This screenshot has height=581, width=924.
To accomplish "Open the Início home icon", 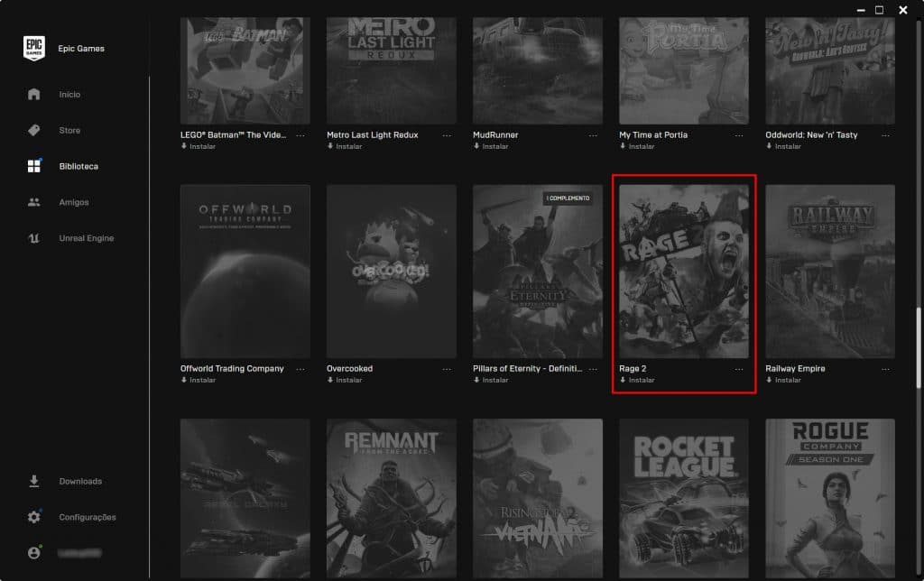I will point(34,95).
